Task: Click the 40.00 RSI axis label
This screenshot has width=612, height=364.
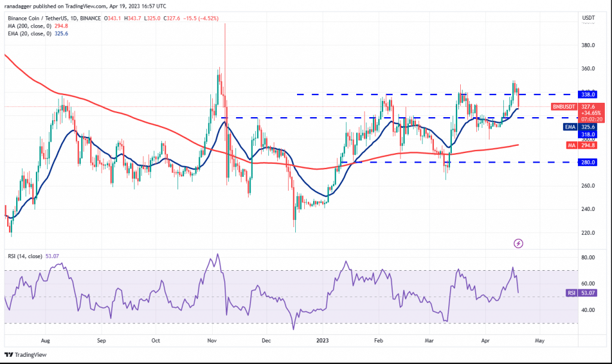Action: (x=588, y=310)
